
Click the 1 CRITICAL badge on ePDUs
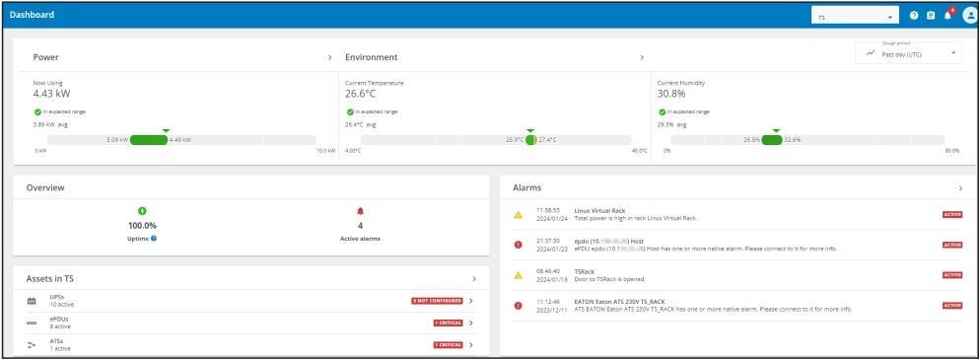449,324
